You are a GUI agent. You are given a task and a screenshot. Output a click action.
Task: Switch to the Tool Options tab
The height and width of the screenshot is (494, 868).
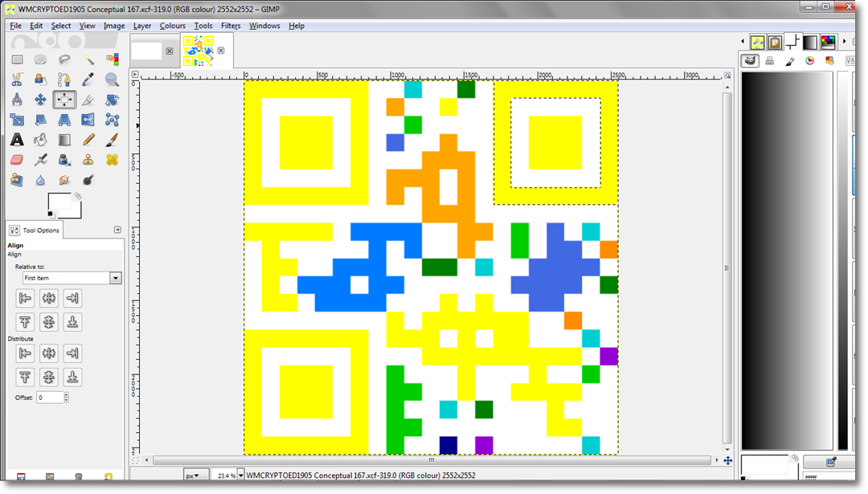35,230
